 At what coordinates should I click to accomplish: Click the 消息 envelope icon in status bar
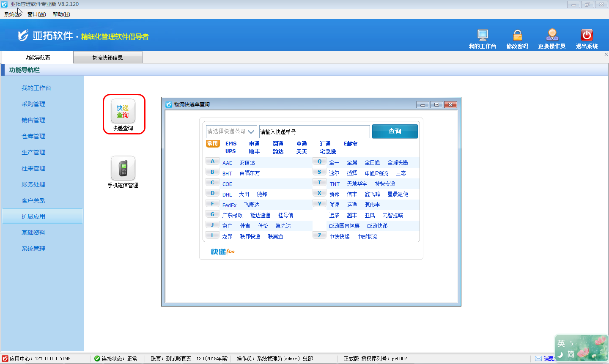click(x=538, y=359)
